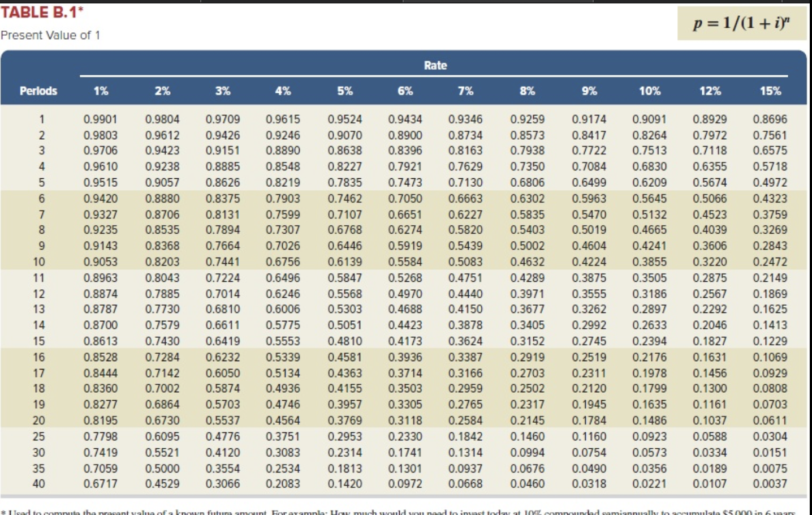
Task: Click 0.9901 in period 1 under 1%
Action: point(101,119)
